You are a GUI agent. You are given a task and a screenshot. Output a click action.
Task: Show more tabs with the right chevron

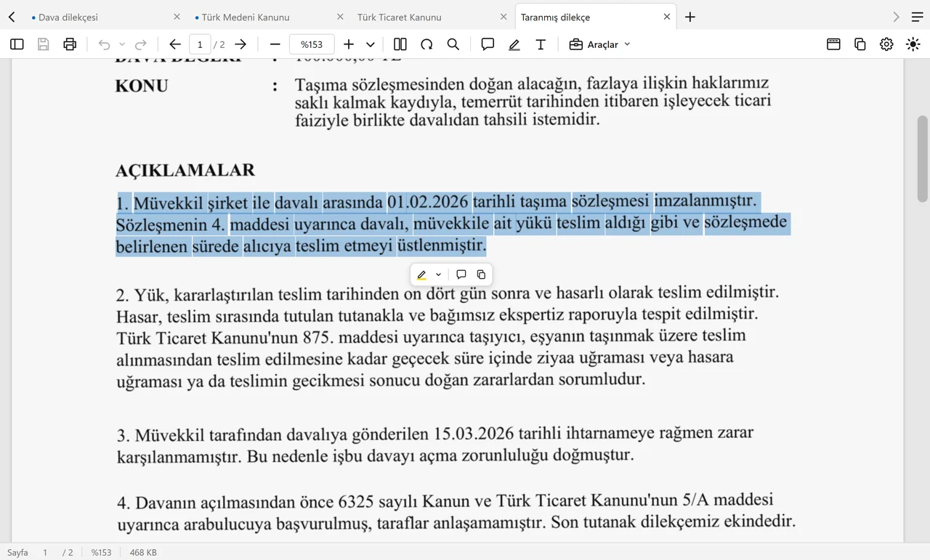coord(896,17)
